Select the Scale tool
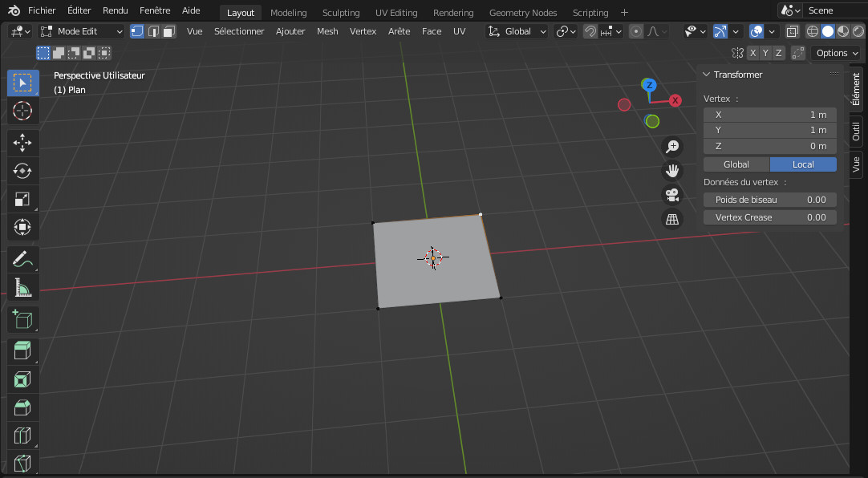The image size is (868, 478). tap(22, 200)
